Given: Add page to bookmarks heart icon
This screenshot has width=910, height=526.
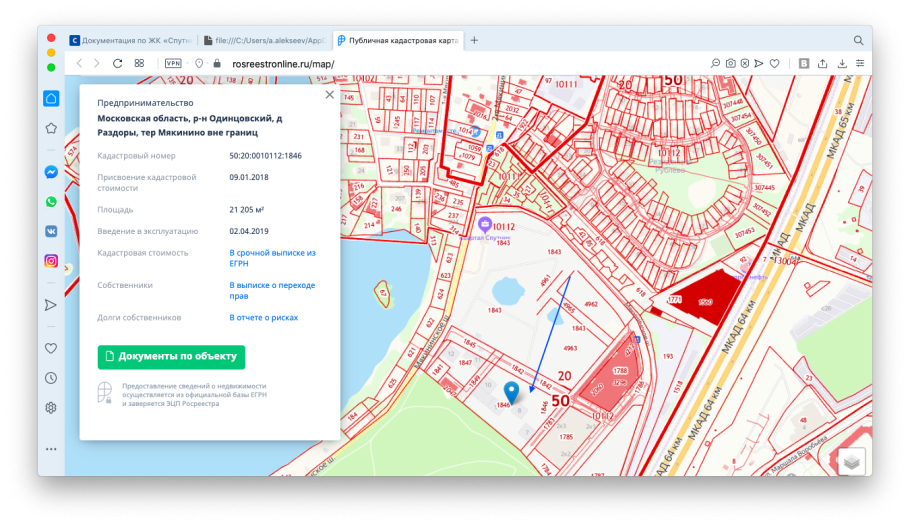Looking at the screenshot, I should click(x=774, y=63).
